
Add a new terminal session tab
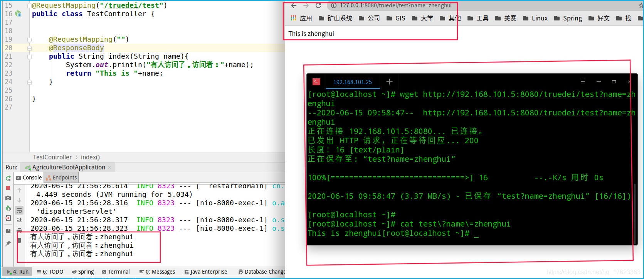pyautogui.click(x=389, y=81)
